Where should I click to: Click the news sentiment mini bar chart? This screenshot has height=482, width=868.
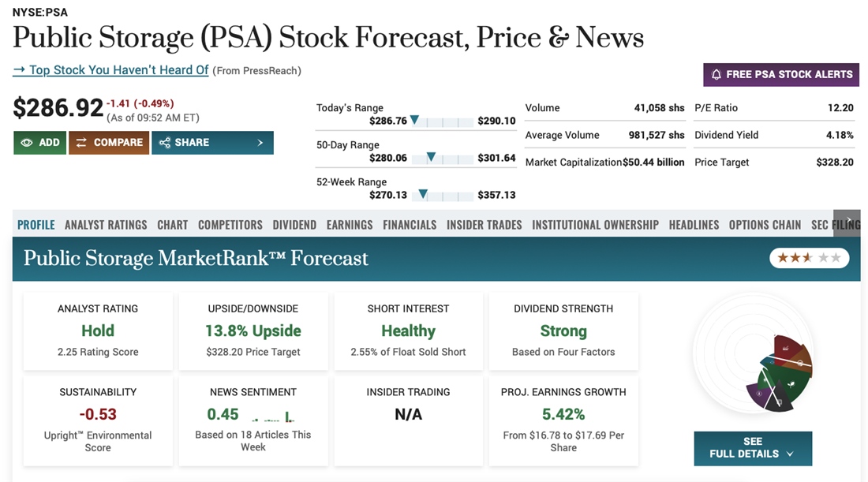point(272,417)
